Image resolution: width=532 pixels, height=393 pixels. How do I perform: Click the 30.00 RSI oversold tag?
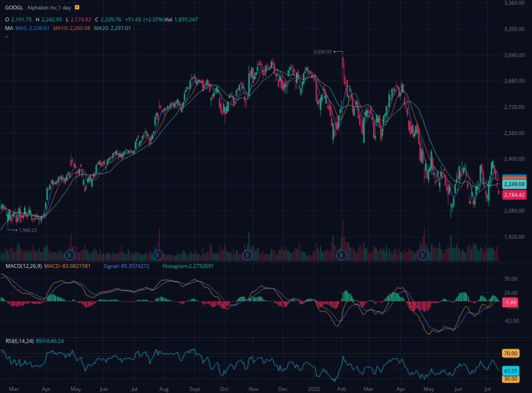[511, 379]
